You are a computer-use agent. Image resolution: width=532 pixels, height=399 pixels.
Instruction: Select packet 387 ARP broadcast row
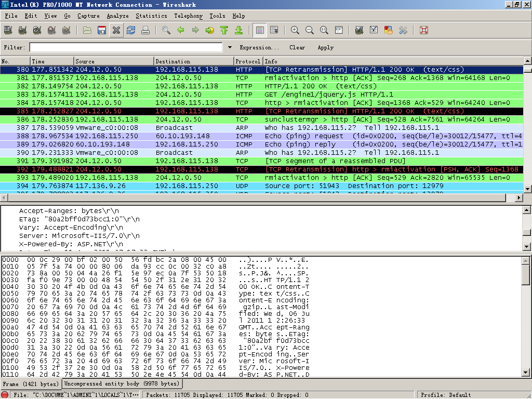pyautogui.click(x=262, y=128)
